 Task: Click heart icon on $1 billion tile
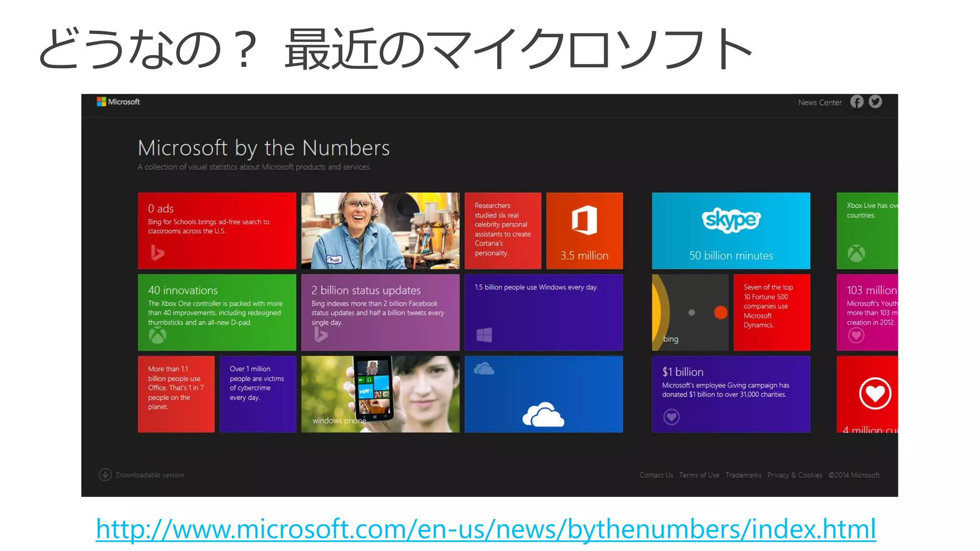click(671, 417)
